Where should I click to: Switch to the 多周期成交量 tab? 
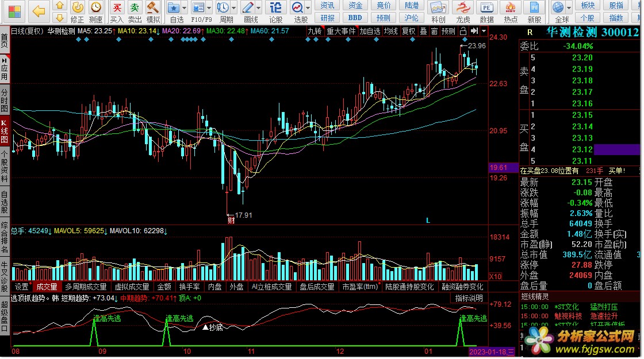[x=86, y=287]
